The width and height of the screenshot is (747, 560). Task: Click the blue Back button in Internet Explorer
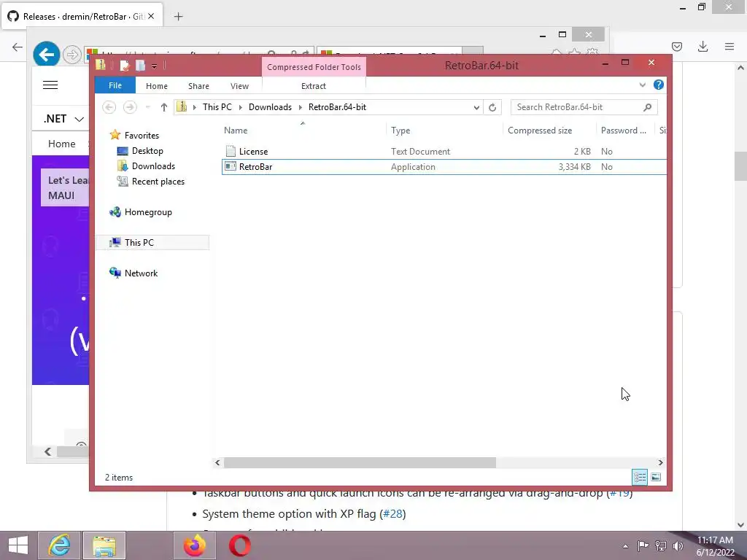coord(47,55)
